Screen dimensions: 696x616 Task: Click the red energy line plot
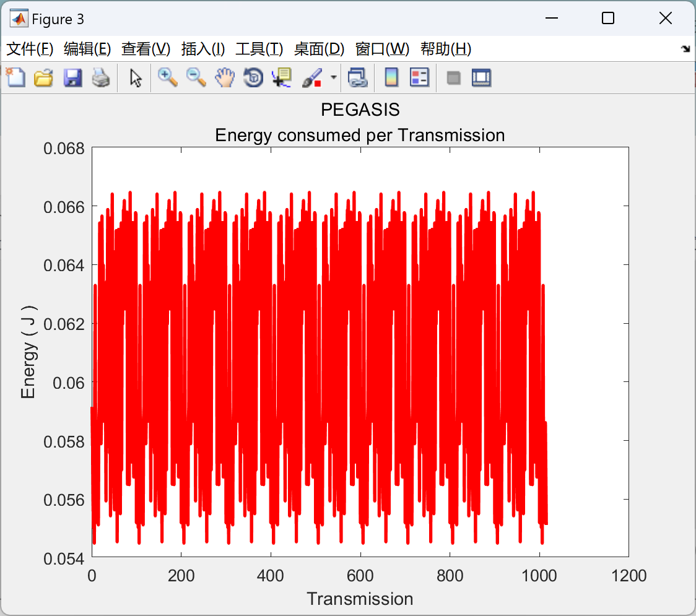point(320,368)
